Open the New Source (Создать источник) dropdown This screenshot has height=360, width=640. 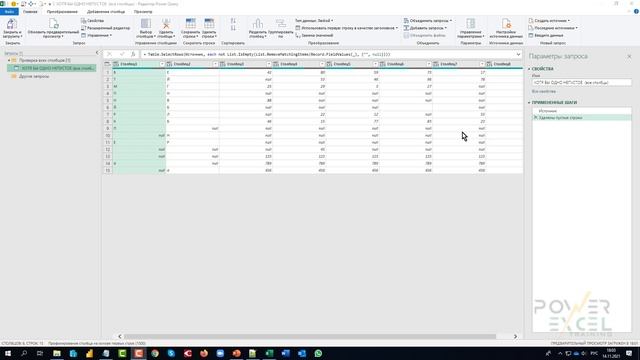tap(549, 20)
